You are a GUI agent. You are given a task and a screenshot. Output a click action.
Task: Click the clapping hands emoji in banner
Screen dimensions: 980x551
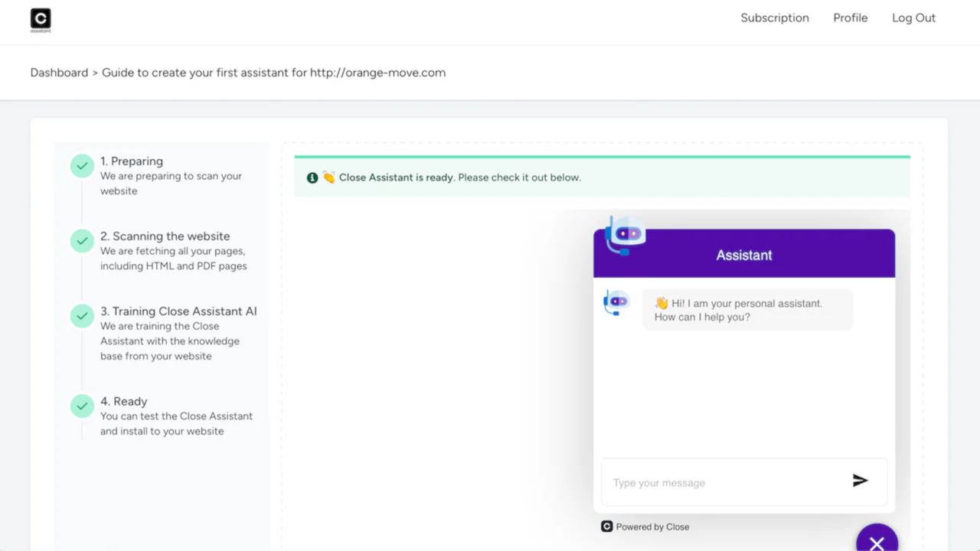(x=329, y=178)
